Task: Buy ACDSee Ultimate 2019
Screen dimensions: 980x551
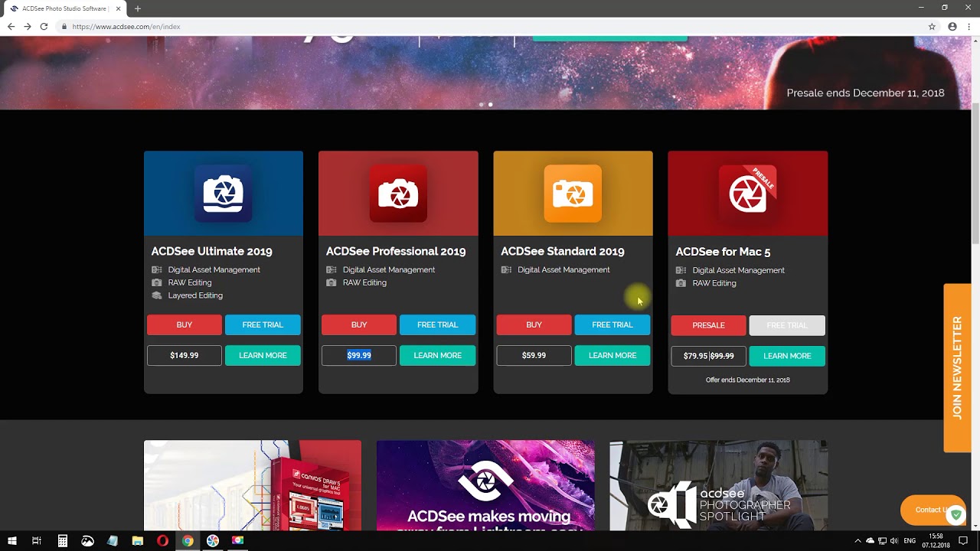Action: click(x=185, y=324)
